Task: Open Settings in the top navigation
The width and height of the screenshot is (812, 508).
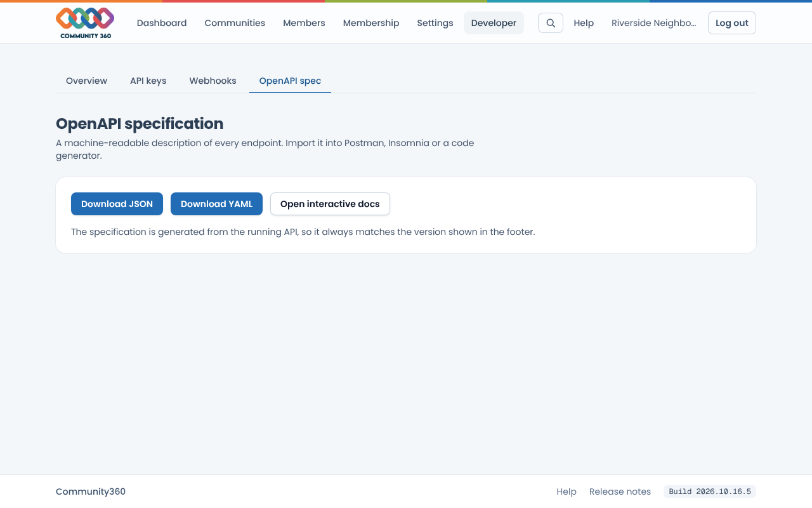Action: click(x=435, y=23)
